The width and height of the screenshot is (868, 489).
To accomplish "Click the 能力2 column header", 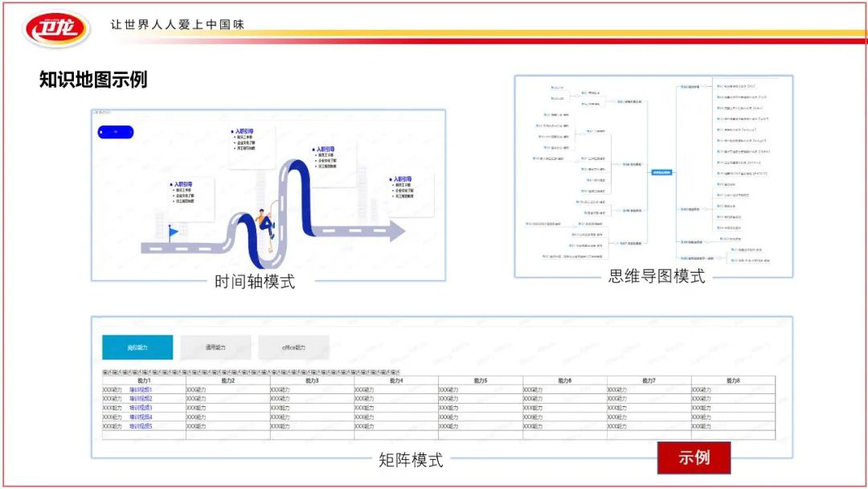I will tap(228, 380).
